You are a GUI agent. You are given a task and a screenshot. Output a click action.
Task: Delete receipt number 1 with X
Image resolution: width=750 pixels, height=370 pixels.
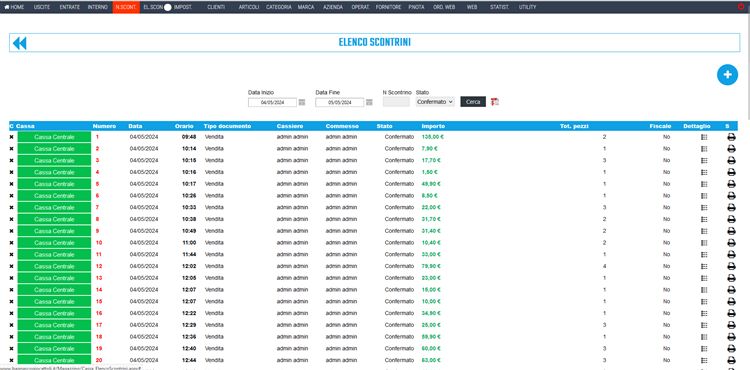(x=11, y=137)
